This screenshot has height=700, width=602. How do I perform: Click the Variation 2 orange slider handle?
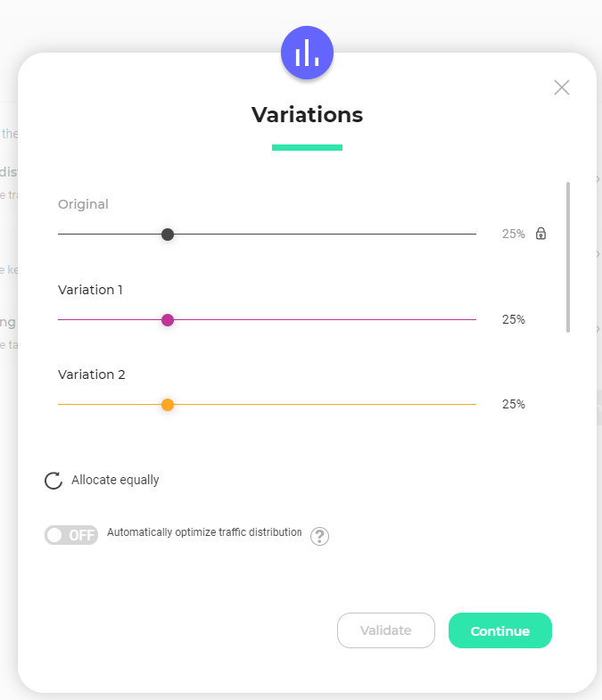tap(168, 405)
